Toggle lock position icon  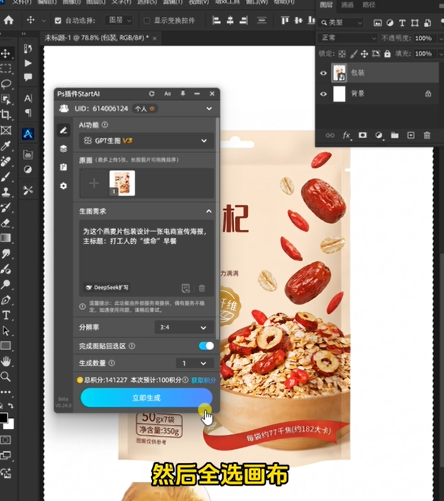(x=364, y=54)
